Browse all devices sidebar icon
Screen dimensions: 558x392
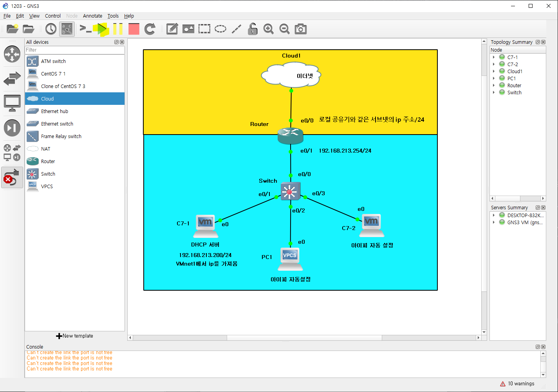(12, 153)
